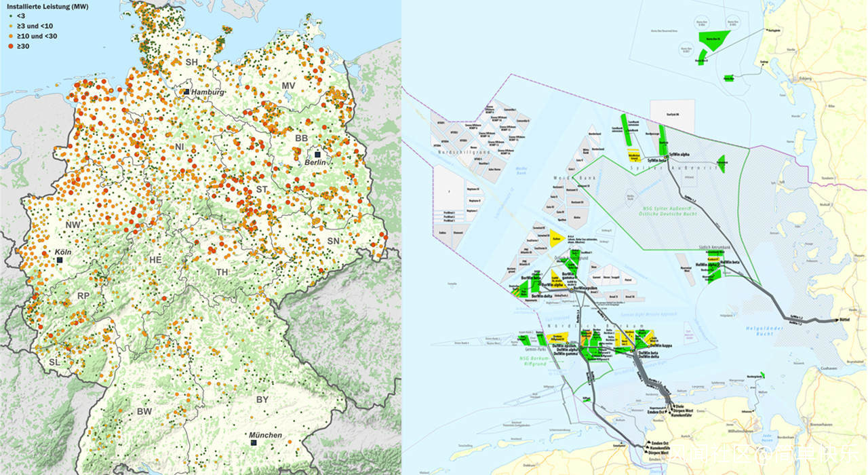Click the Berlin city square marker
The image size is (868, 475).
[x=317, y=155]
